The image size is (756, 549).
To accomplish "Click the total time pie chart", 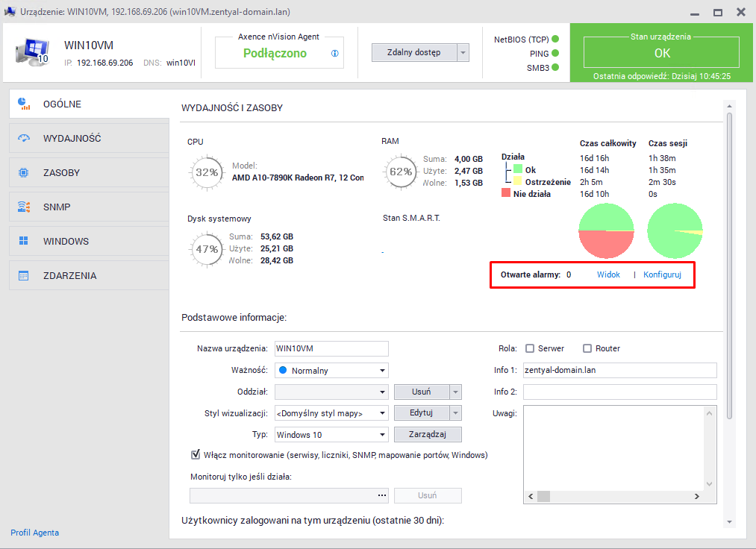I will click(x=606, y=230).
